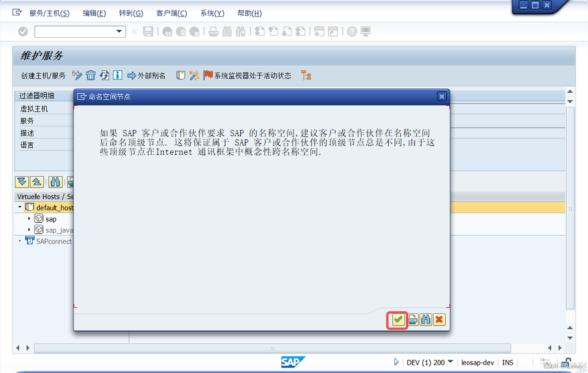Confirm the namespace dialog with green checkmark
Screen dimensions: 588x373
[398, 320]
